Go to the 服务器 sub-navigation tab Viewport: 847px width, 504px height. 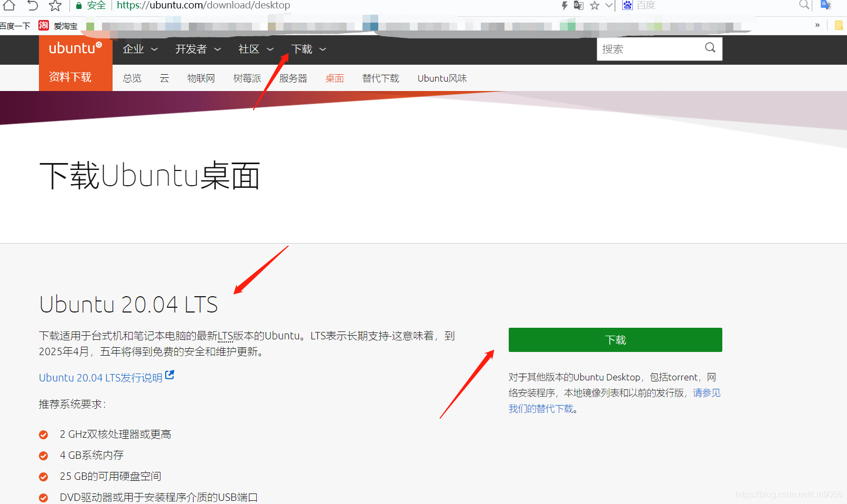point(293,78)
